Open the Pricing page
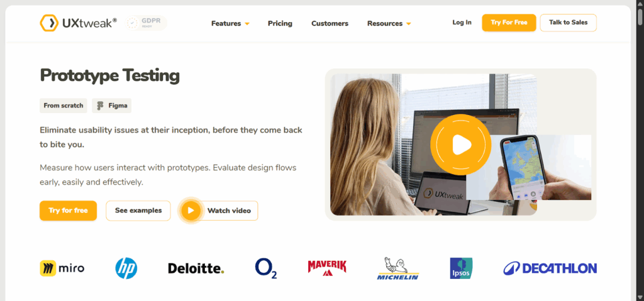This screenshot has height=301, width=644. coord(280,23)
